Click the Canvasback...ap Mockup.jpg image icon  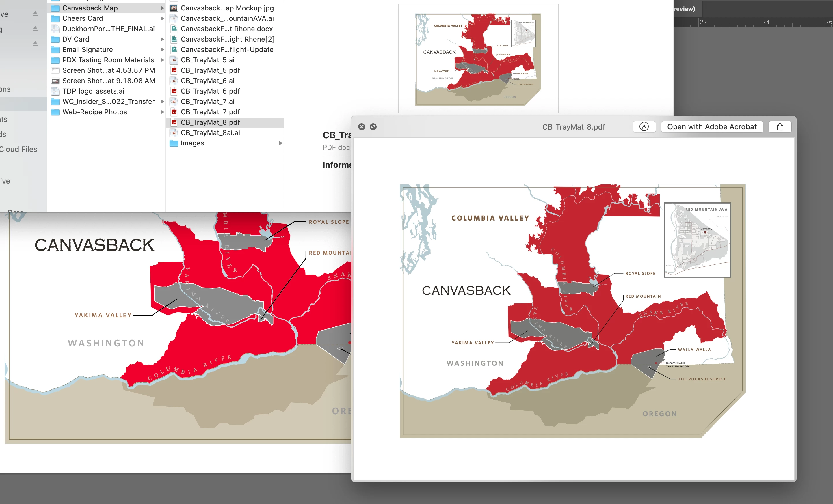point(174,8)
